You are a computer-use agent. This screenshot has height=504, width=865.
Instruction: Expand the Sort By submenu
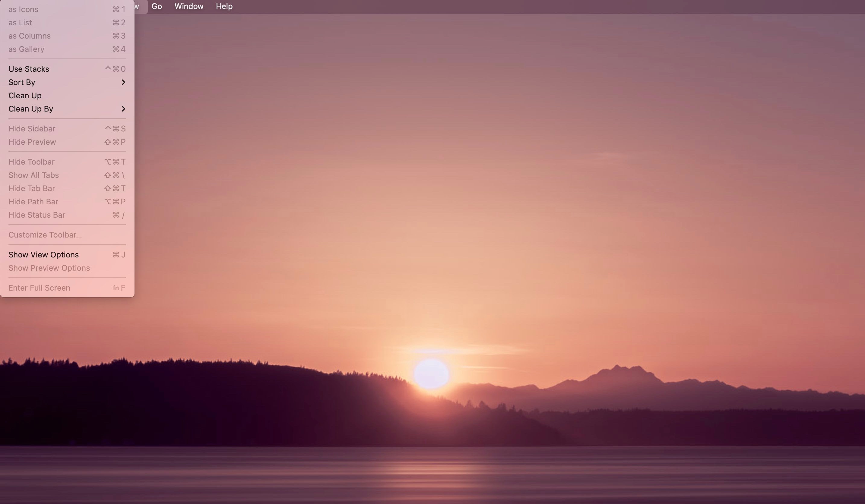22,82
